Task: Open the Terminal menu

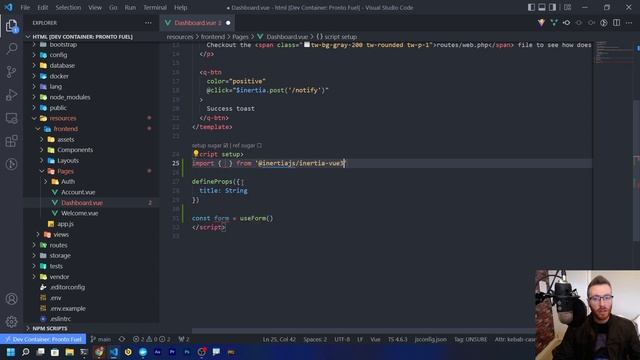Action: (x=155, y=7)
